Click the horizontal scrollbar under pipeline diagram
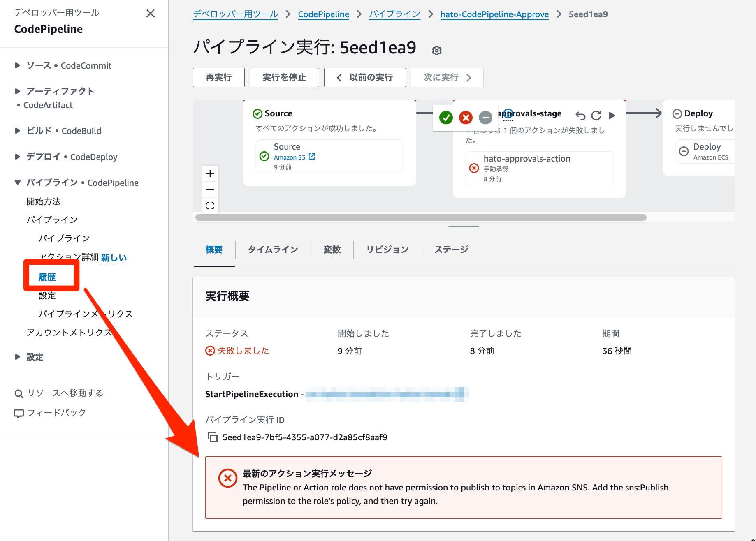 (x=421, y=217)
